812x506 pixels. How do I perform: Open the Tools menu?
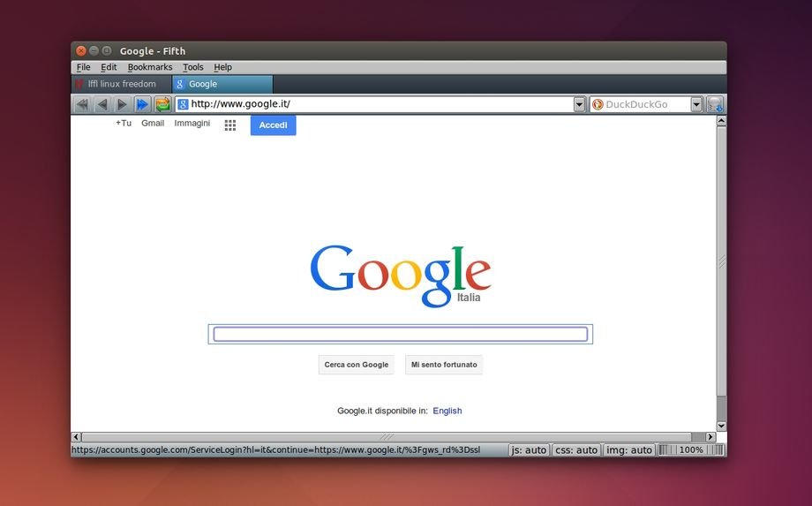tap(192, 67)
